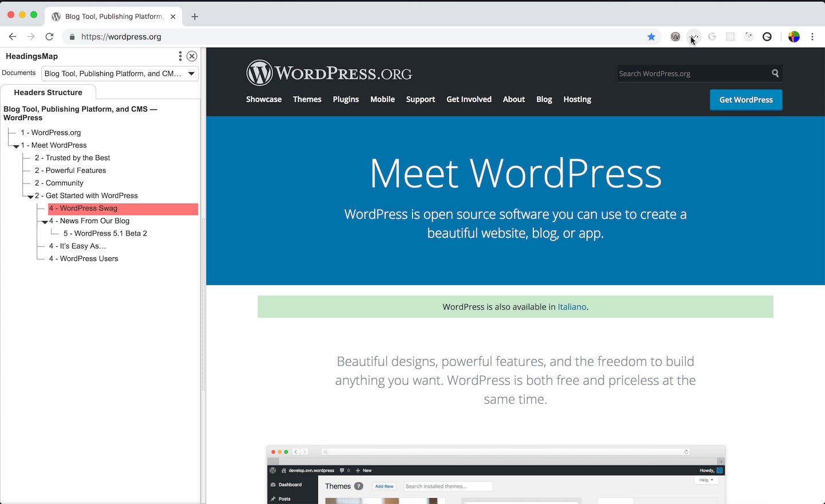Collapse the Meet WordPress heading node
The image size is (825, 504).
[16, 146]
